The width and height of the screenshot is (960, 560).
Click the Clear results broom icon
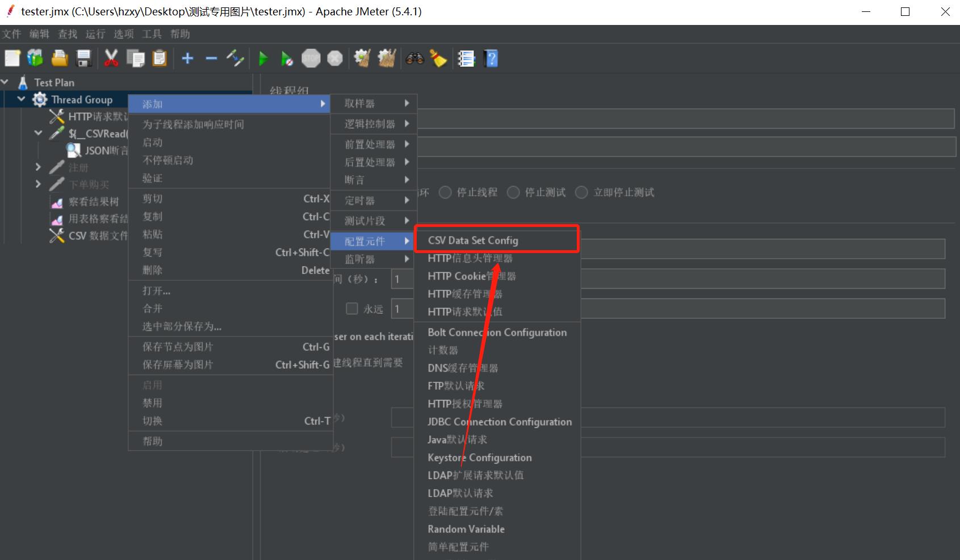[x=362, y=58]
